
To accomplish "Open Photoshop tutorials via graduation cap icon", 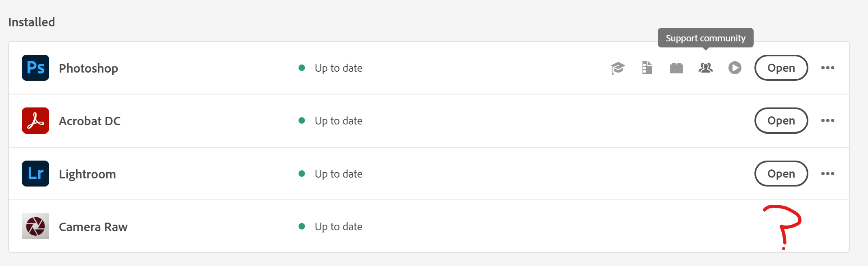I will [618, 68].
